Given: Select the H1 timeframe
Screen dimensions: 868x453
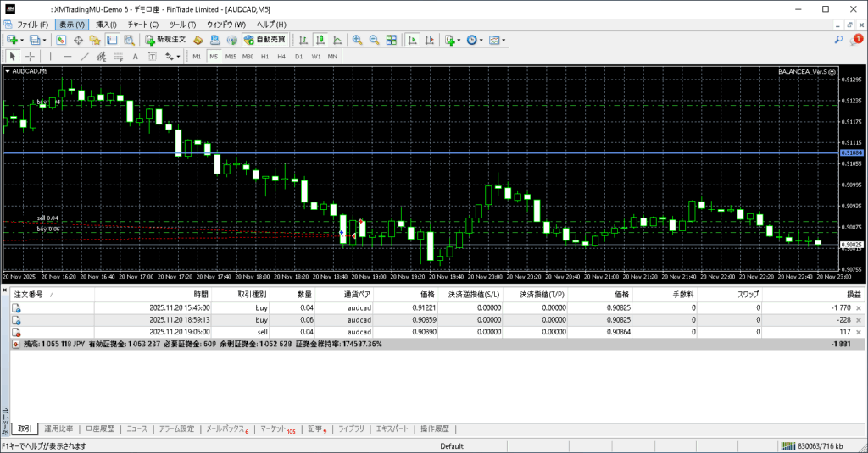Looking at the screenshot, I should coord(264,57).
